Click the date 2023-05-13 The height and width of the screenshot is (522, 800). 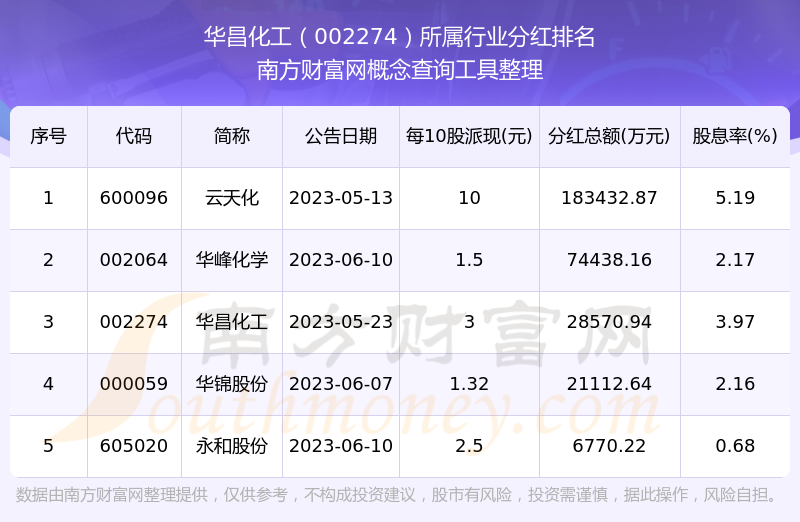click(341, 198)
